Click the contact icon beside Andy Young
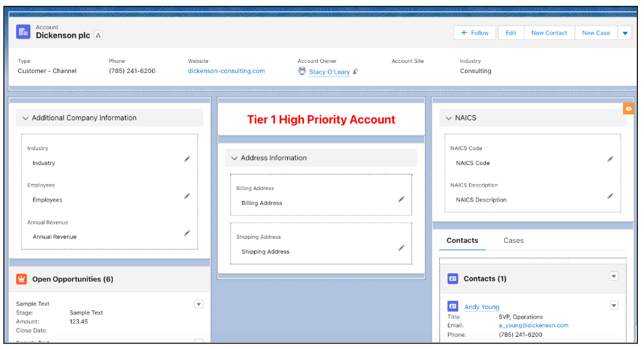 tap(453, 306)
